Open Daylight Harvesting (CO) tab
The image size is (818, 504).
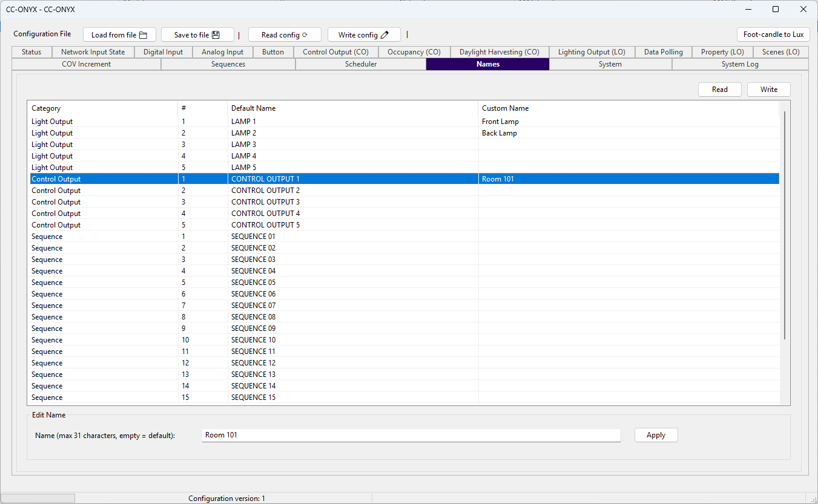[x=500, y=52]
